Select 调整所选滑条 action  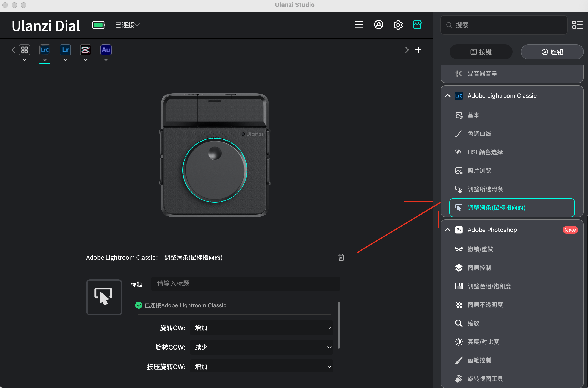click(512, 189)
